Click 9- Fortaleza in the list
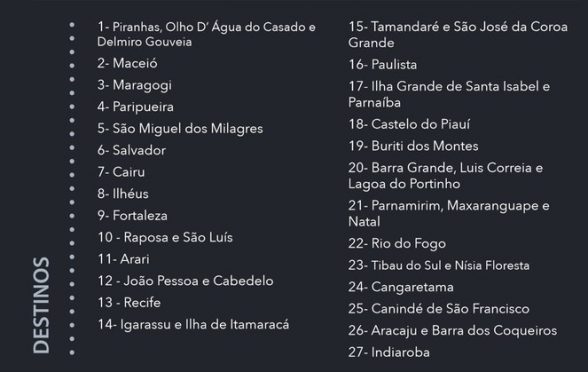The image size is (588, 372). point(132,216)
